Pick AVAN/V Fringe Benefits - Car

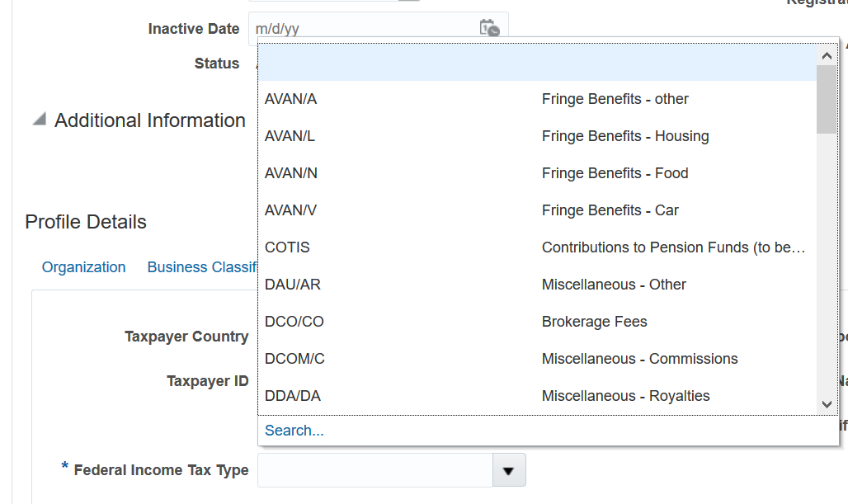[x=412, y=210]
